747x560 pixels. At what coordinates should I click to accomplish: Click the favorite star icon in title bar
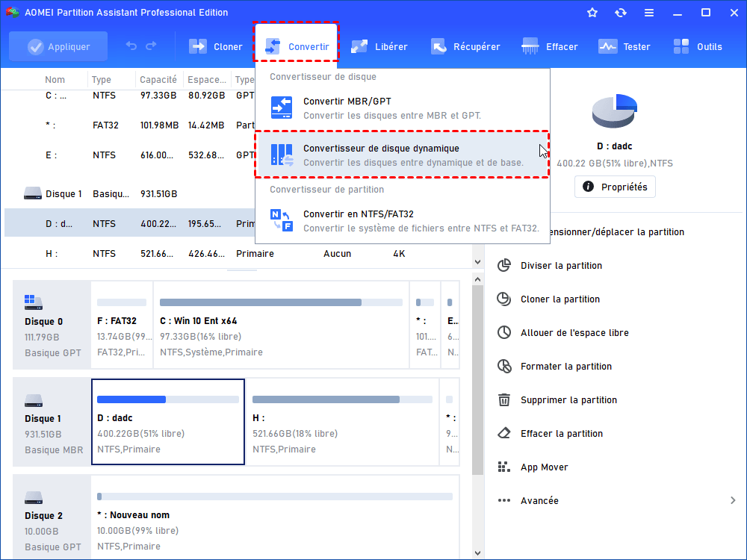coord(592,13)
